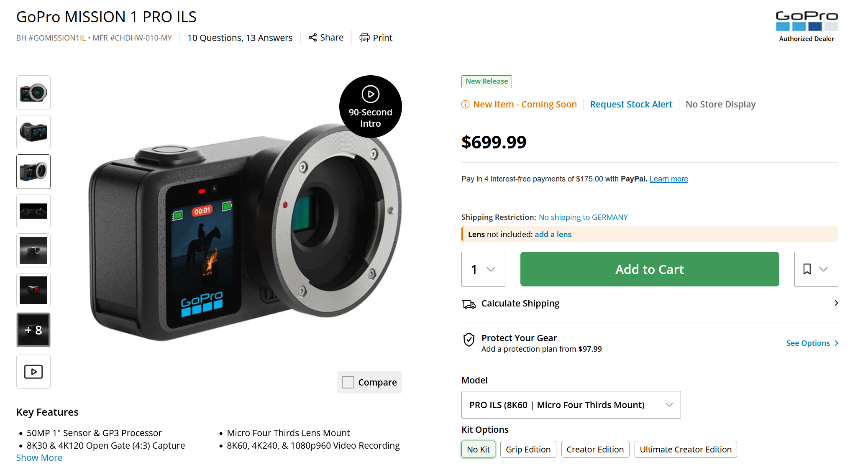
Task: Open the quantity dropdown
Action: pos(483,269)
